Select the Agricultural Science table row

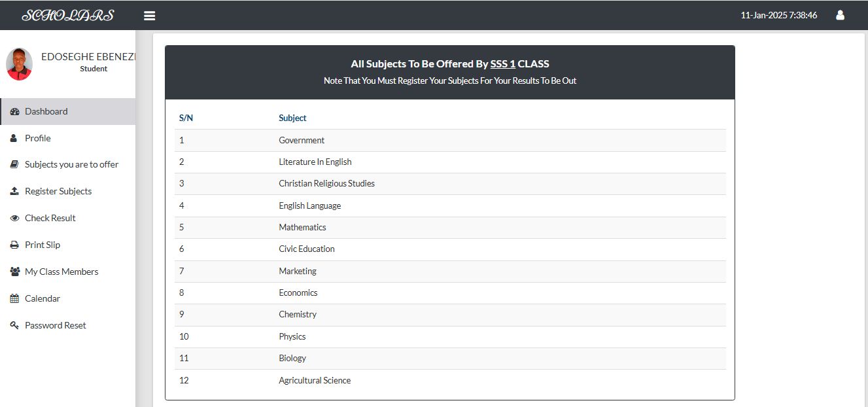point(315,380)
